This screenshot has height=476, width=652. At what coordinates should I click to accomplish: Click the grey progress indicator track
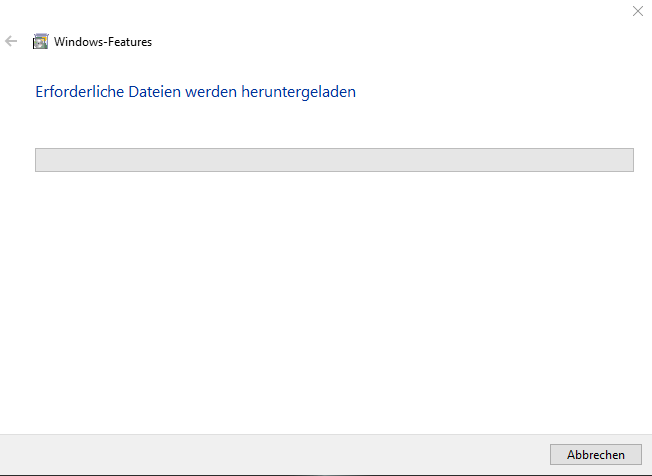334,160
